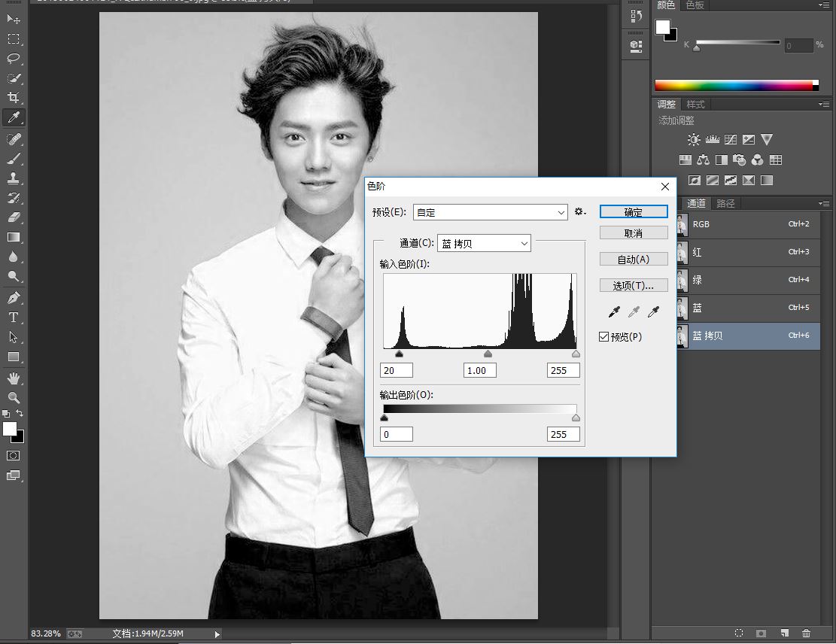Toggle Quick Mask mode in the toolbar
The height and width of the screenshot is (644, 836).
coord(14,456)
